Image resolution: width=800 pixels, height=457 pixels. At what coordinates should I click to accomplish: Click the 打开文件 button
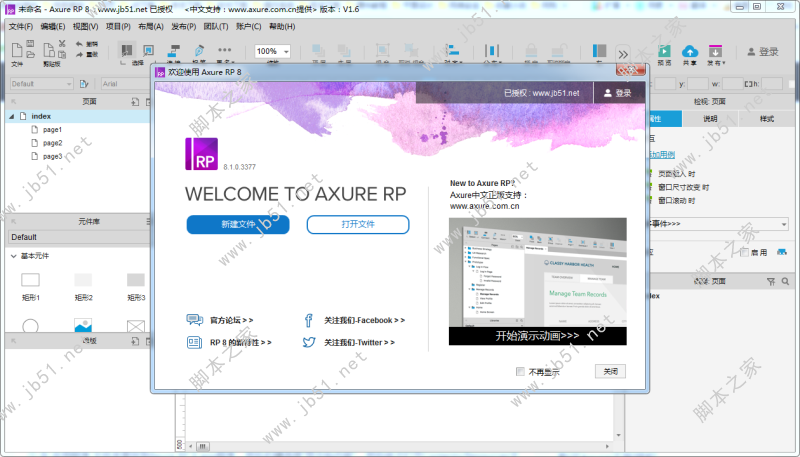pos(358,224)
